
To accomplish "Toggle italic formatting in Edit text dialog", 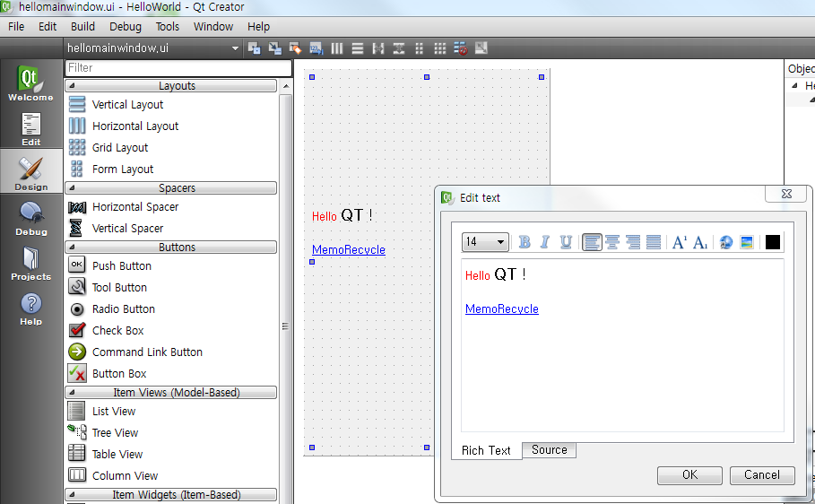I will [544, 242].
